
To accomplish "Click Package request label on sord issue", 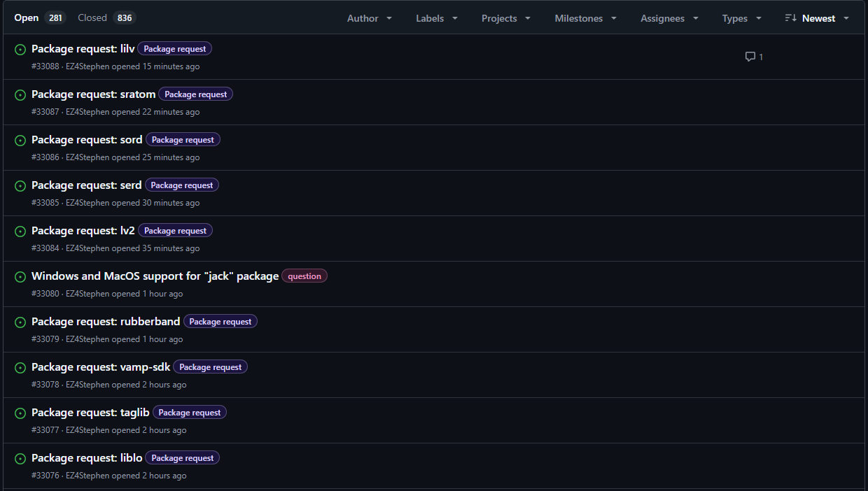I will pyautogui.click(x=183, y=140).
